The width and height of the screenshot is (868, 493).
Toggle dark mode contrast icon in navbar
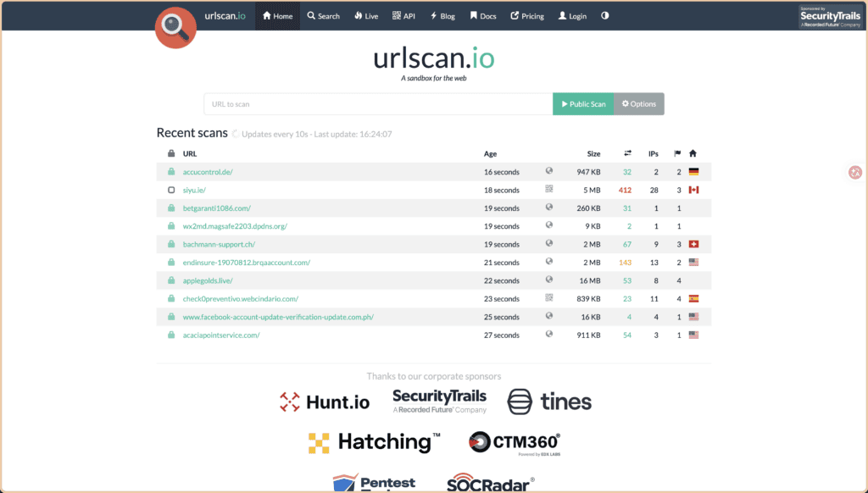(605, 15)
